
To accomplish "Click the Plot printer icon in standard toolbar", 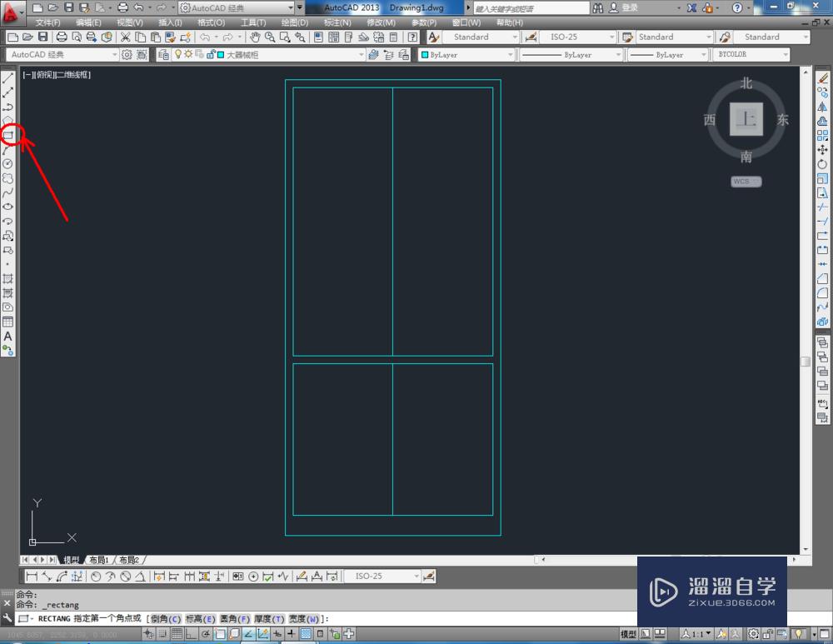I will tap(62, 37).
